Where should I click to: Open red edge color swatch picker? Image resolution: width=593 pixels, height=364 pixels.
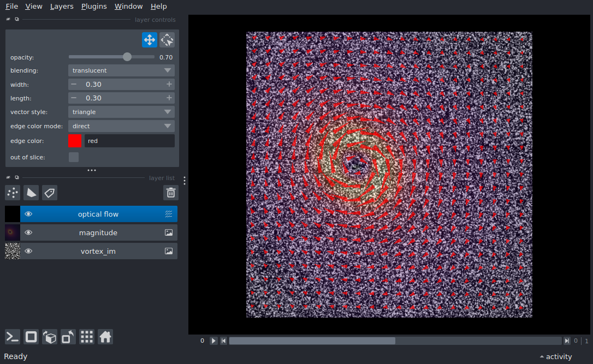[75, 141]
